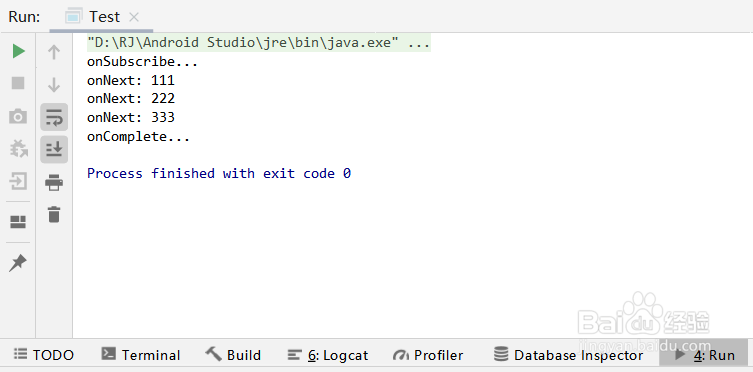Screen dimensions: 753x372
Task: Click the camera Dump Threads icon
Action: 18,116
